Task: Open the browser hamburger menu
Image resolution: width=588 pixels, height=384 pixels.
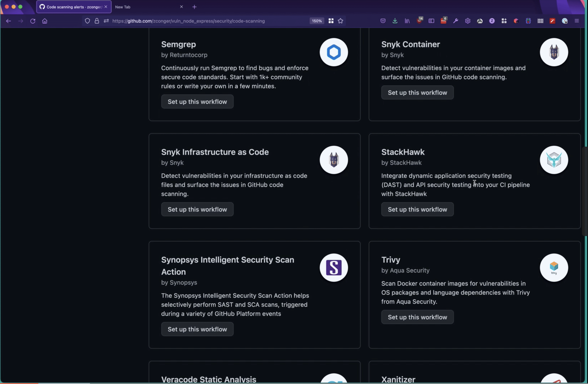Action: point(577,21)
